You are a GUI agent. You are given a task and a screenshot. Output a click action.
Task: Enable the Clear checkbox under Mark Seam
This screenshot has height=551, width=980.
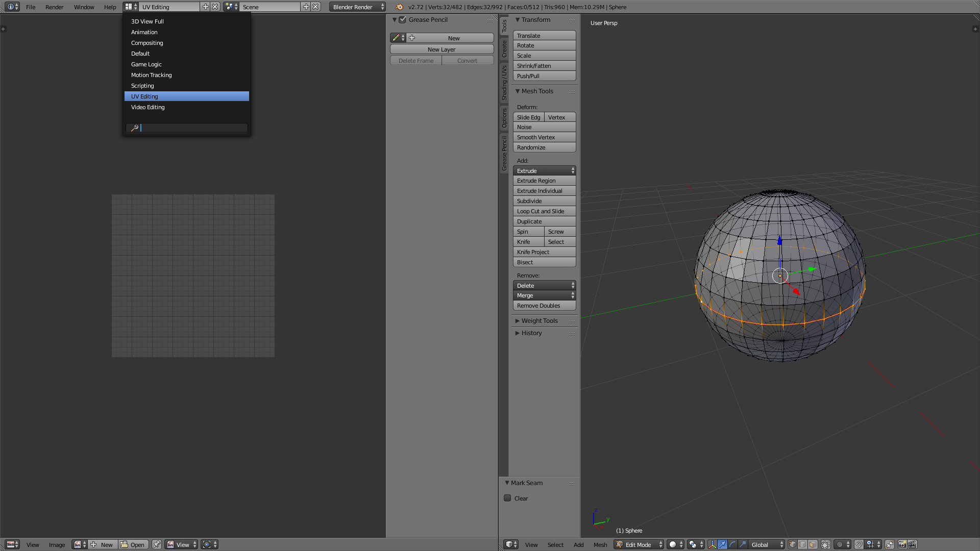(507, 498)
